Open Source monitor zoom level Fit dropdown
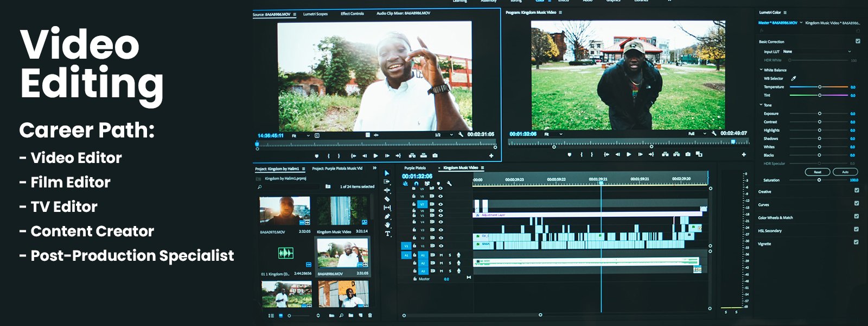Image resolution: width=868 pixels, height=326 pixels. [302, 135]
